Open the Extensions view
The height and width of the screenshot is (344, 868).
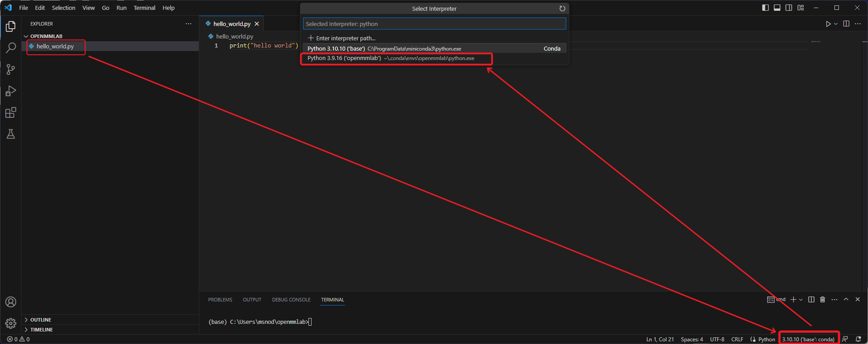11,112
